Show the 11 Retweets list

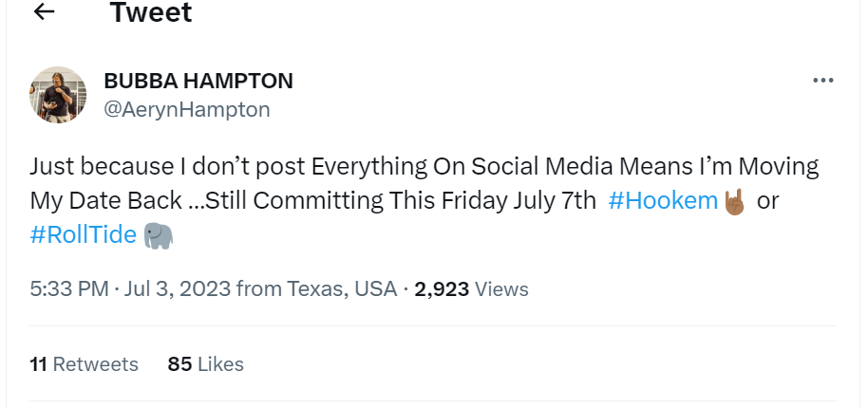[x=84, y=363]
